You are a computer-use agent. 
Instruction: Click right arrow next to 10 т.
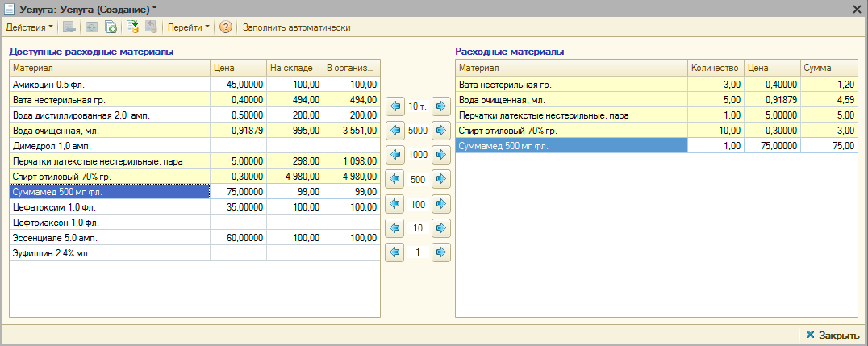point(440,106)
